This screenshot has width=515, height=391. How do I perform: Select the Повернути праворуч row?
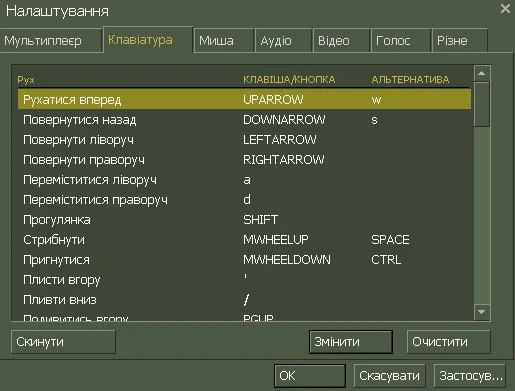click(x=244, y=160)
